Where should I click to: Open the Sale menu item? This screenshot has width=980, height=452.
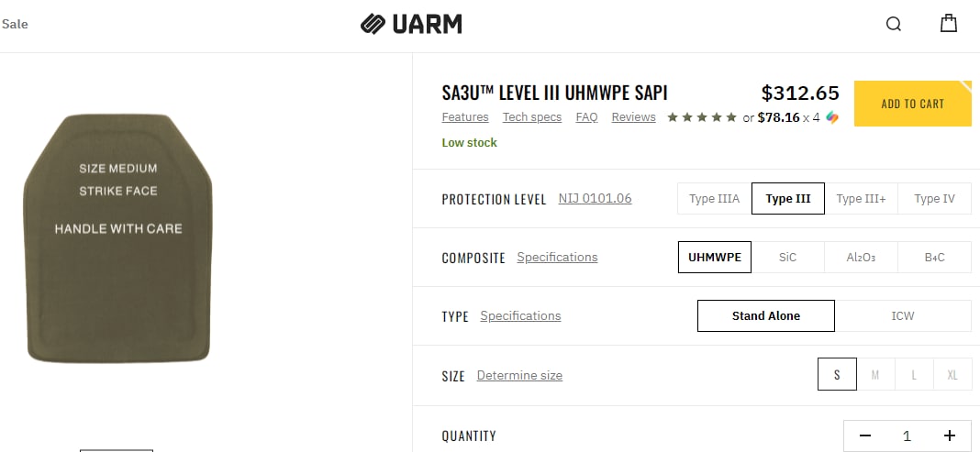tap(15, 24)
